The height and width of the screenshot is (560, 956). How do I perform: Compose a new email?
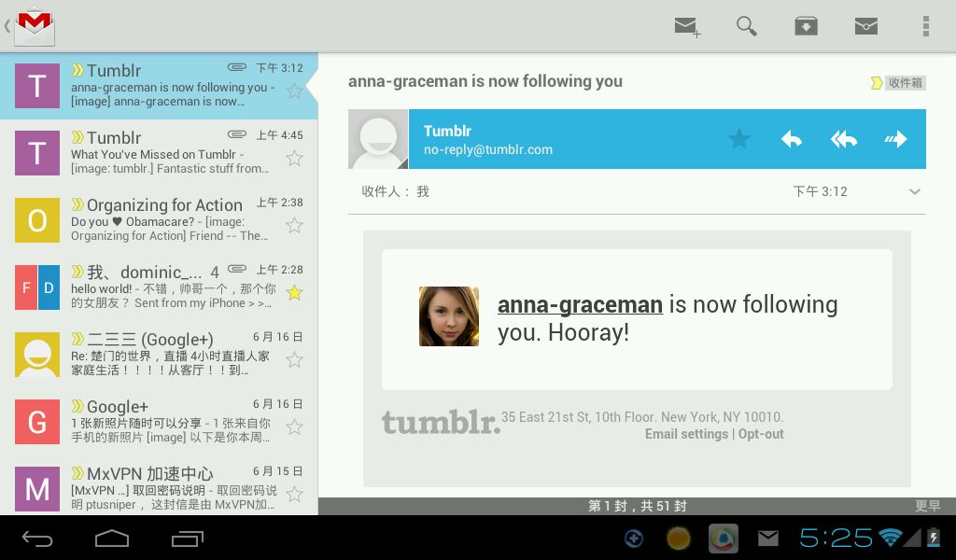(x=687, y=27)
